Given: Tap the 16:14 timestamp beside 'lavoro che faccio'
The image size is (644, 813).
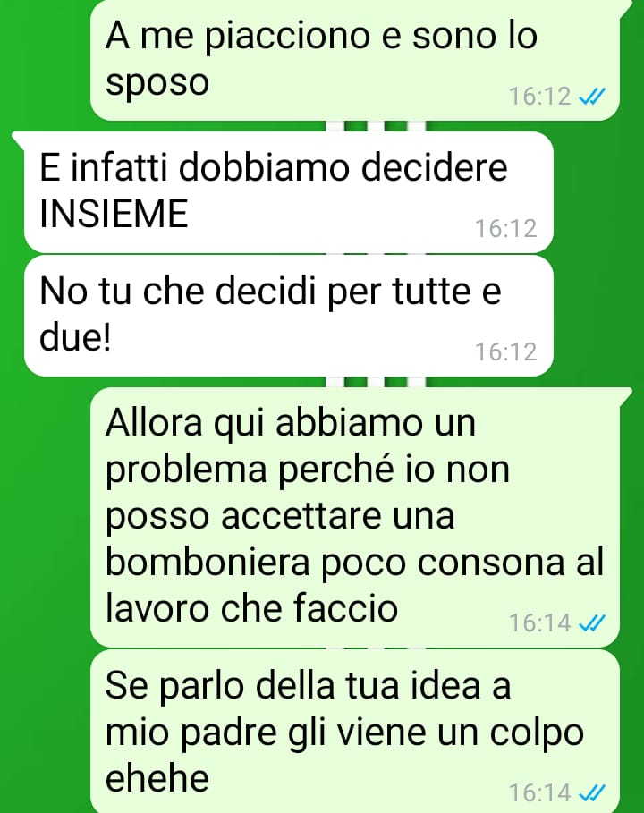Looking at the screenshot, I should [539, 623].
